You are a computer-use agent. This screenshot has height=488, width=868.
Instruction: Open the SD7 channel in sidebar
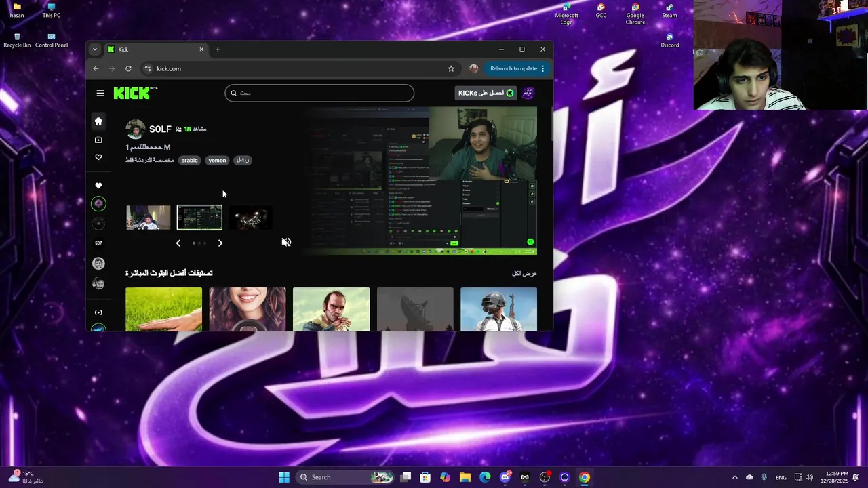click(98, 243)
